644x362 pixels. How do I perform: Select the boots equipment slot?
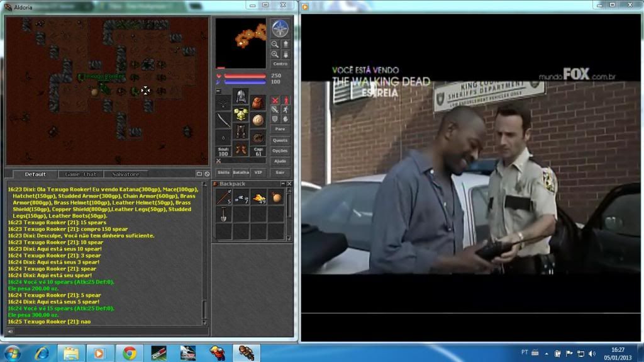241,149
